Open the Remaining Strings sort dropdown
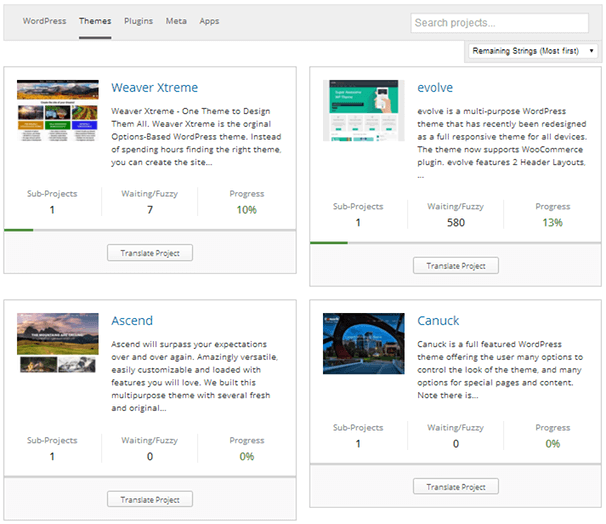606x524 pixels. (x=533, y=51)
